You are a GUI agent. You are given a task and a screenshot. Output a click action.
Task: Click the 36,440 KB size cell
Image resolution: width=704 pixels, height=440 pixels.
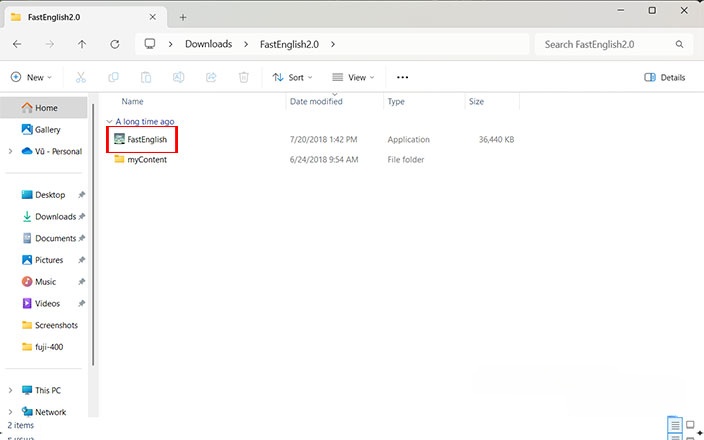point(496,139)
